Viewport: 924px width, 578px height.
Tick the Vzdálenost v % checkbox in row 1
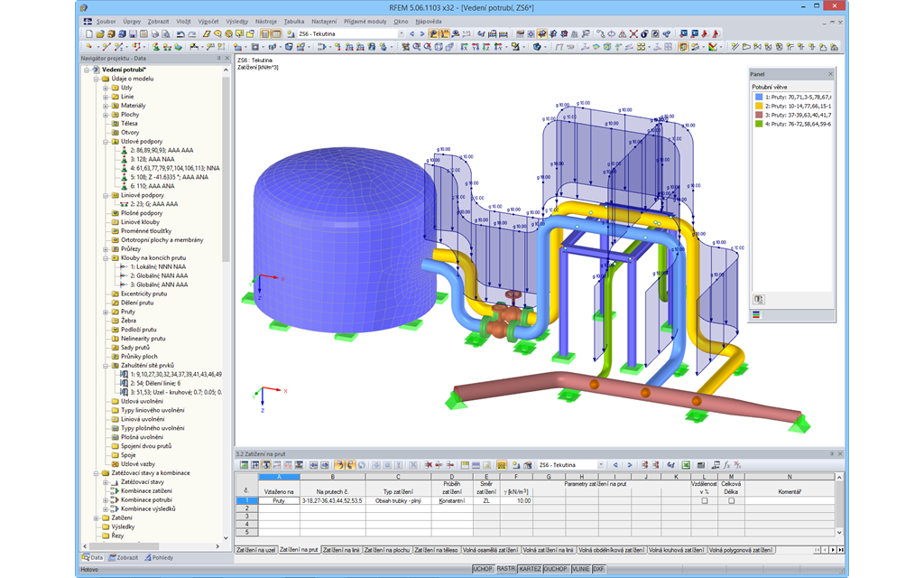tap(704, 500)
